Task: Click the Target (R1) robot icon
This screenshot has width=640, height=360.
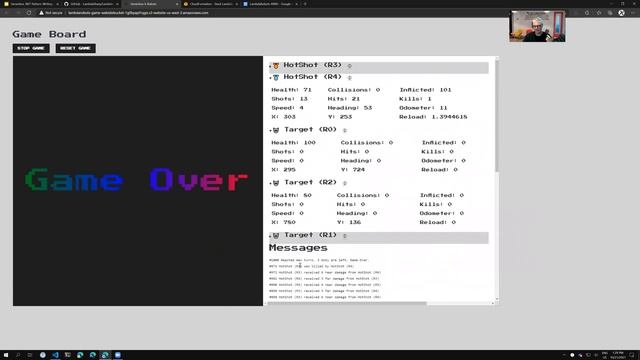Action: click(276, 236)
